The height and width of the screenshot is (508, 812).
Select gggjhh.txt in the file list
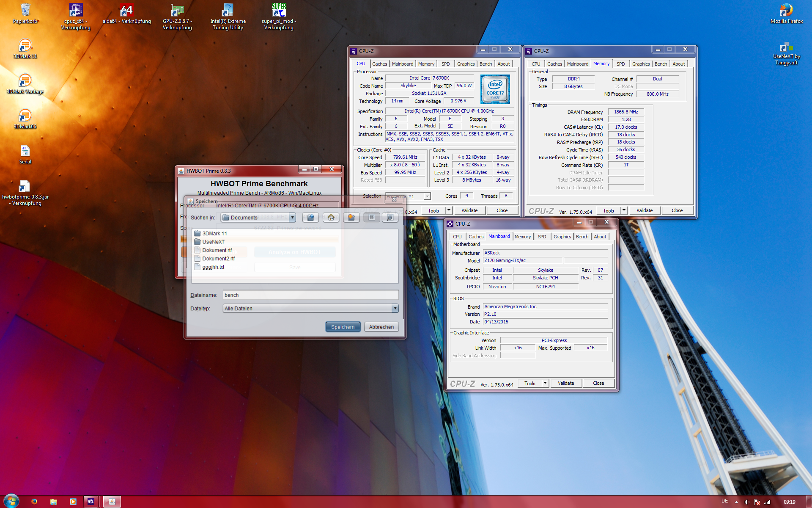pyautogui.click(x=209, y=267)
